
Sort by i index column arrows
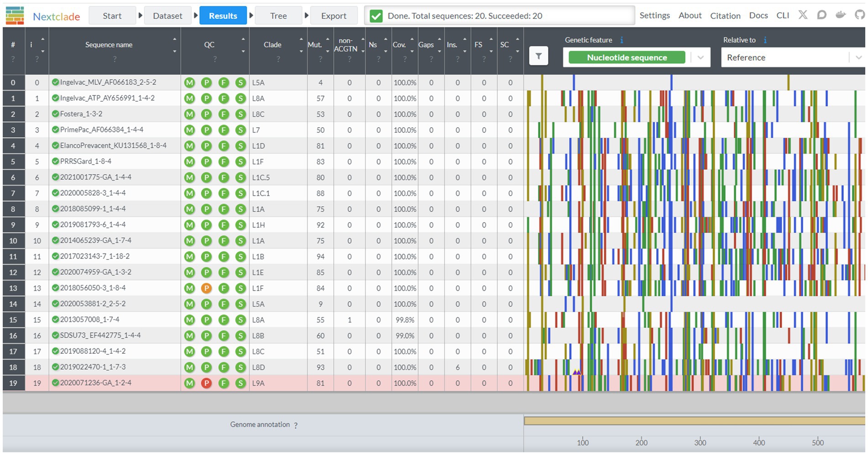[x=42, y=45]
